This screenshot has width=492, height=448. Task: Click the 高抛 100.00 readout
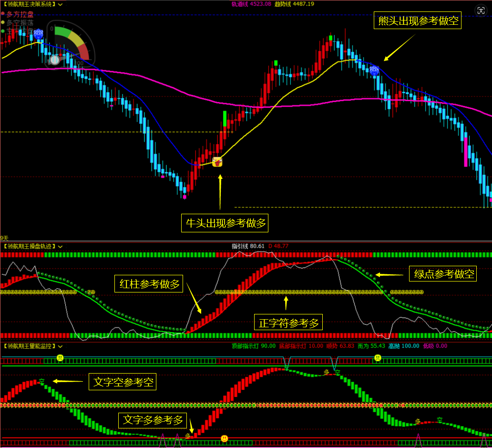pyautogui.click(x=404, y=346)
